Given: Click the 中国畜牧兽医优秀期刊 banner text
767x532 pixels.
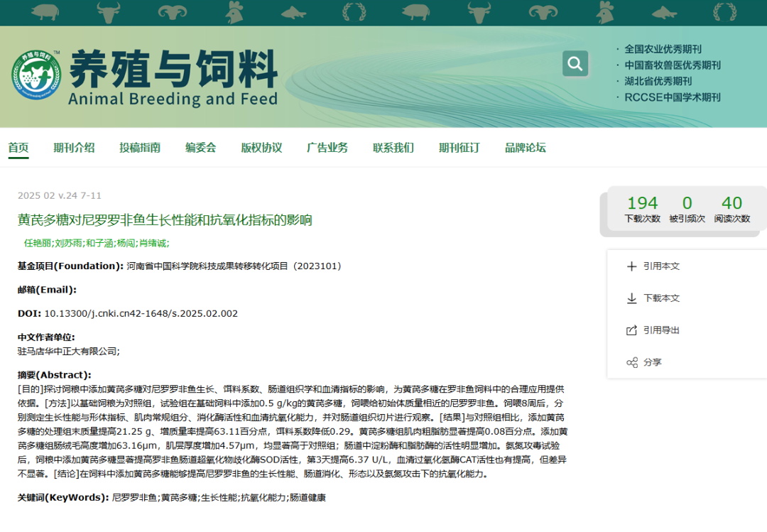Looking at the screenshot, I should [673, 65].
